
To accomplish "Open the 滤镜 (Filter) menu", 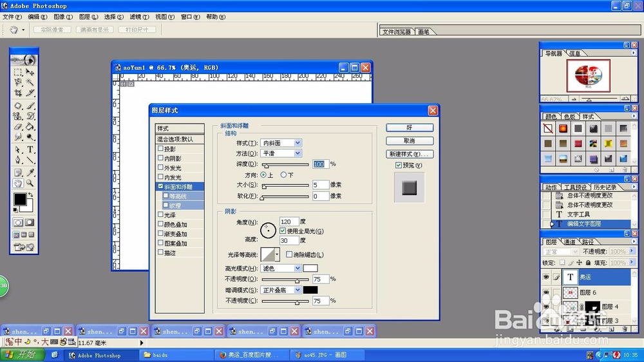I will pos(139,17).
